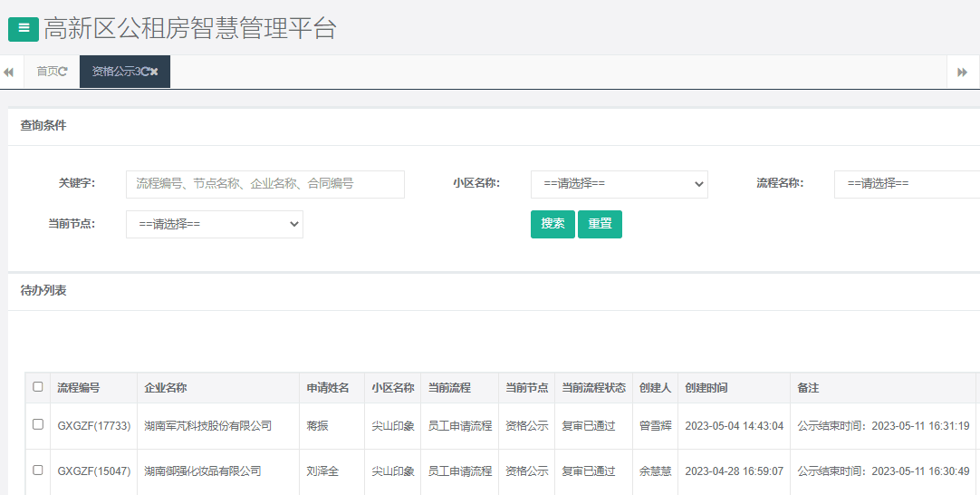
Task: Expand the 当前节点 dropdown
Action: 214,224
